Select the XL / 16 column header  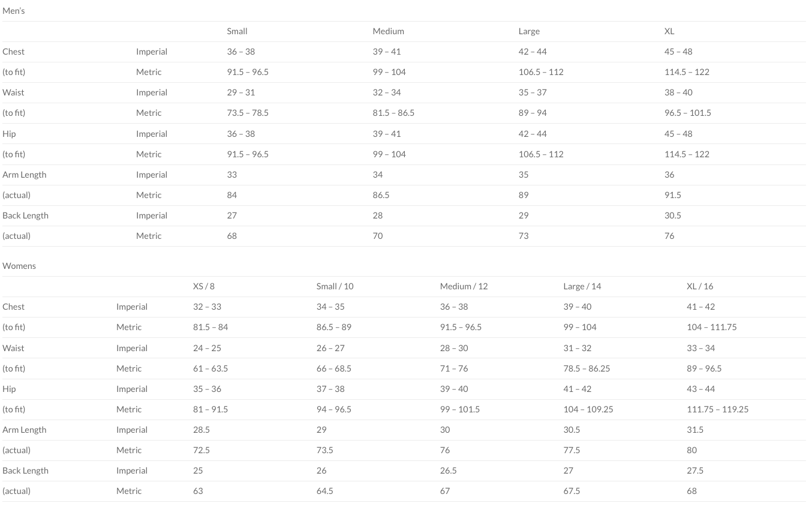(700, 286)
